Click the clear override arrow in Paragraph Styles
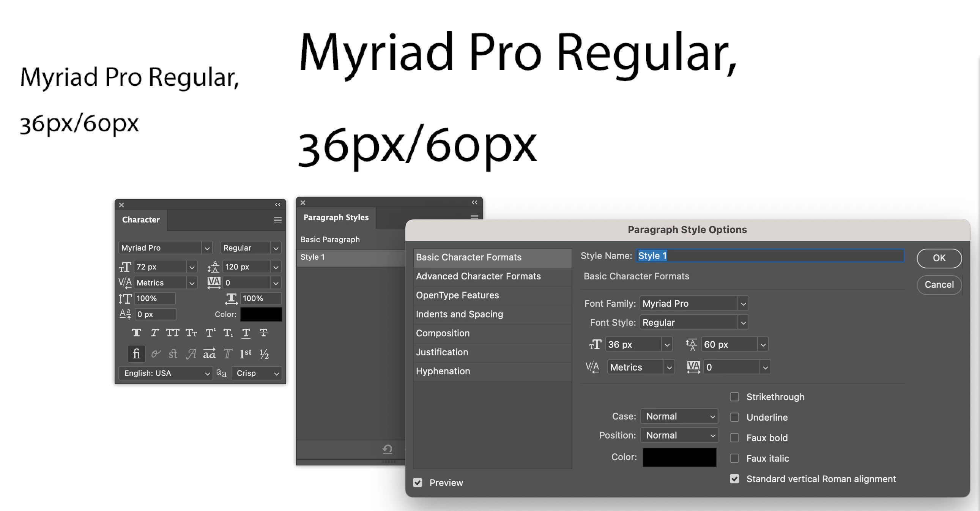980x511 pixels. 387,449
